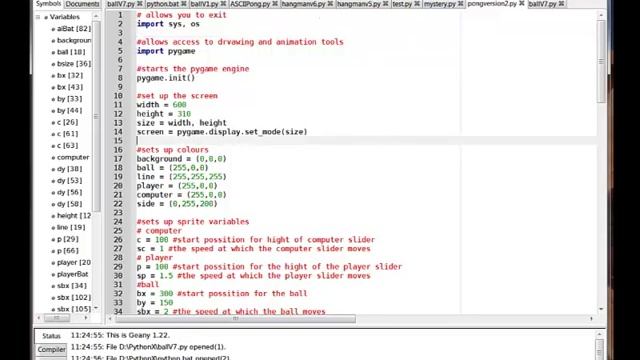This screenshot has width=640, height=360.
Task: Click the symbols sidebar scrollbar up arrow
Action: coord(96,16)
